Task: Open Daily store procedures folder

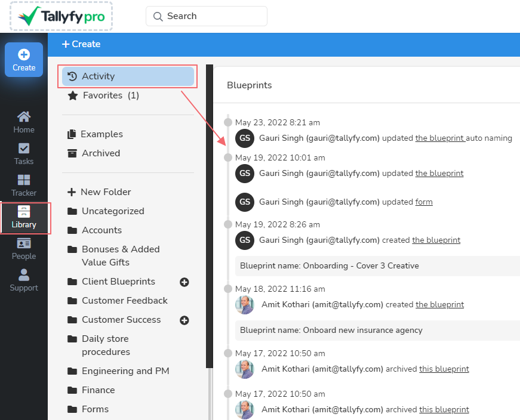Action: click(106, 345)
